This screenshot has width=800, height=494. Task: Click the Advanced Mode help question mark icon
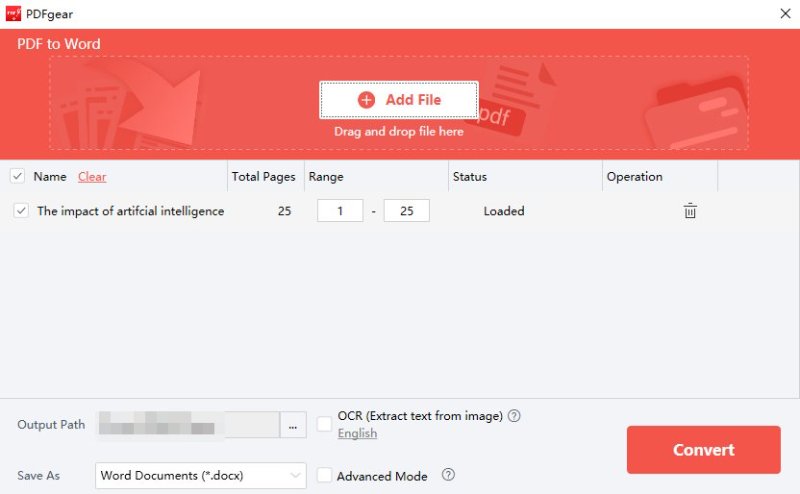tap(448, 475)
